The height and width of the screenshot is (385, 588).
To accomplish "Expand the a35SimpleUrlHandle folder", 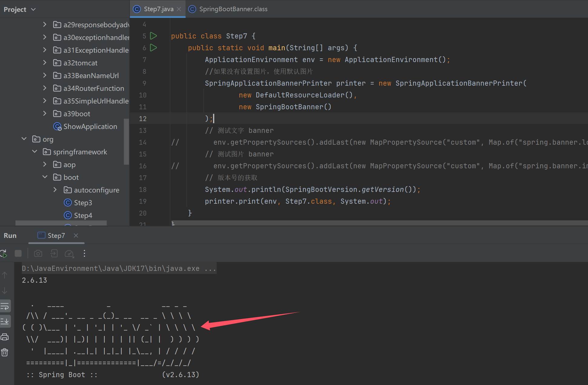I will click(x=44, y=100).
